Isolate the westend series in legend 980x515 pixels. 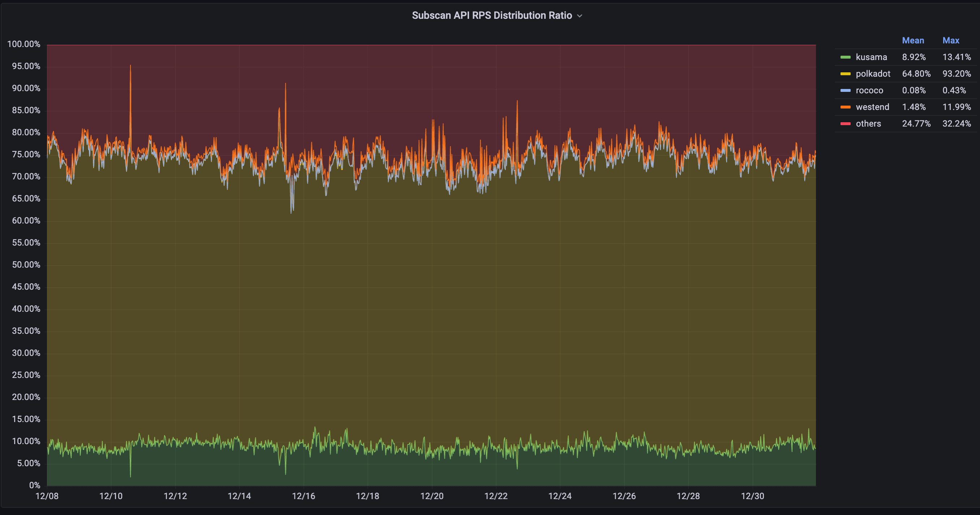point(872,107)
